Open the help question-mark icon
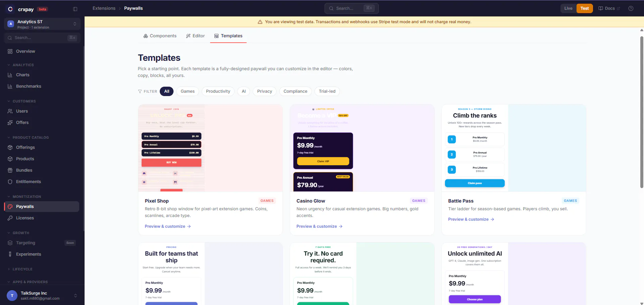The width and height of the screenshot is (644, 305). pos(631,8)
